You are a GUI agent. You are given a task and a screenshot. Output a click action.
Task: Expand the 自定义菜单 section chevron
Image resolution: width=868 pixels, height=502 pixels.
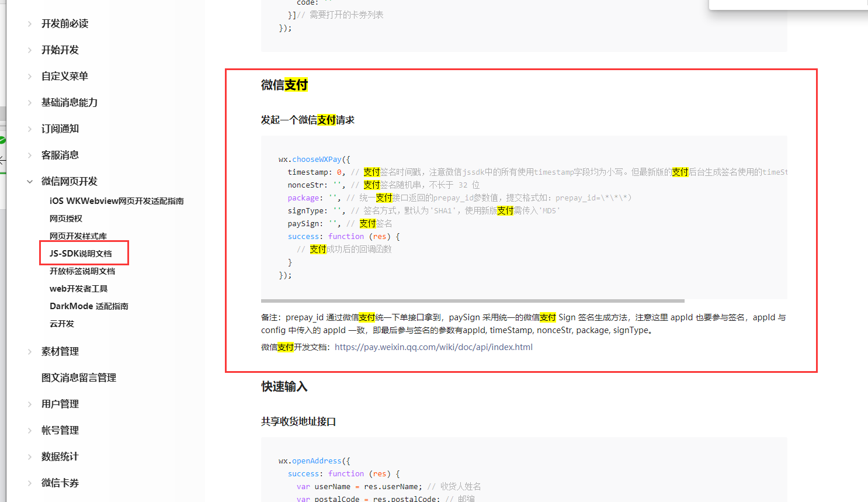[30, 77]
